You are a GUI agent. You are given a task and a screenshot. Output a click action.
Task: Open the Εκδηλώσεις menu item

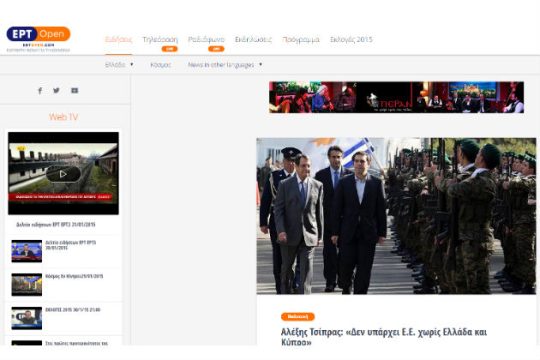(x=253, y=39)
